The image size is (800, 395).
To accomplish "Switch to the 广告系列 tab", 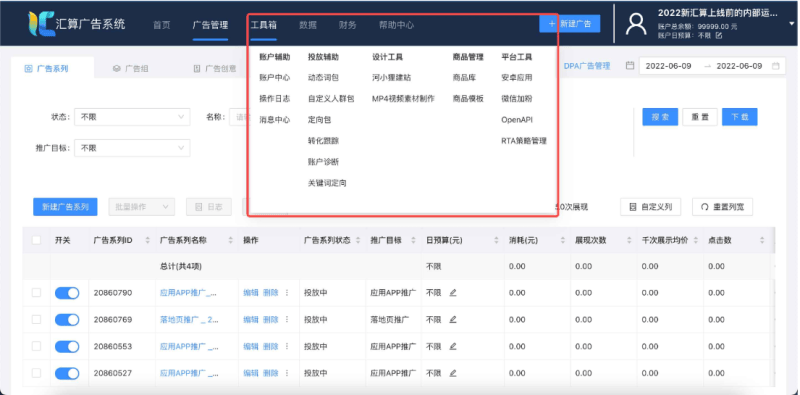I will coord(46,68).
